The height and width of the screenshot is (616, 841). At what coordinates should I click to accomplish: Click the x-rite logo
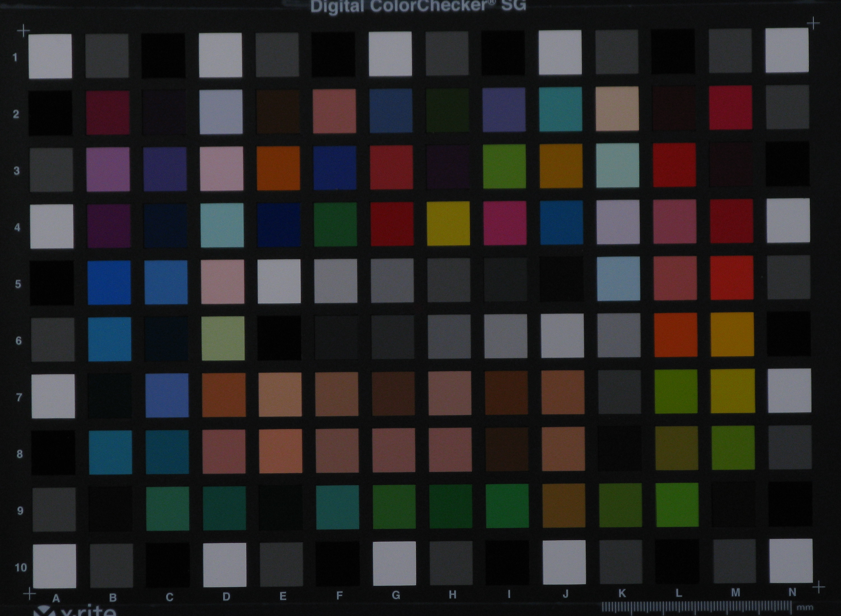74,611
